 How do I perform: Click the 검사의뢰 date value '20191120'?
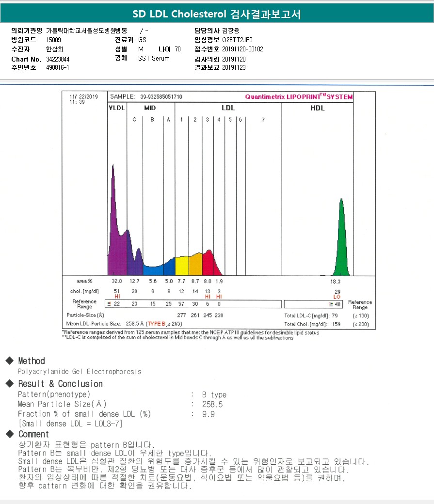tap(234, 59)
